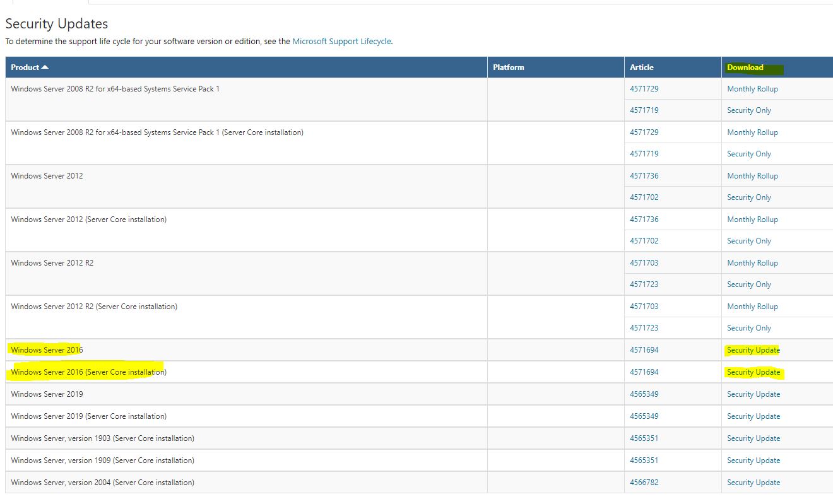Select the 'Windows Server 2012' non-Core product text

pos(47,176)
